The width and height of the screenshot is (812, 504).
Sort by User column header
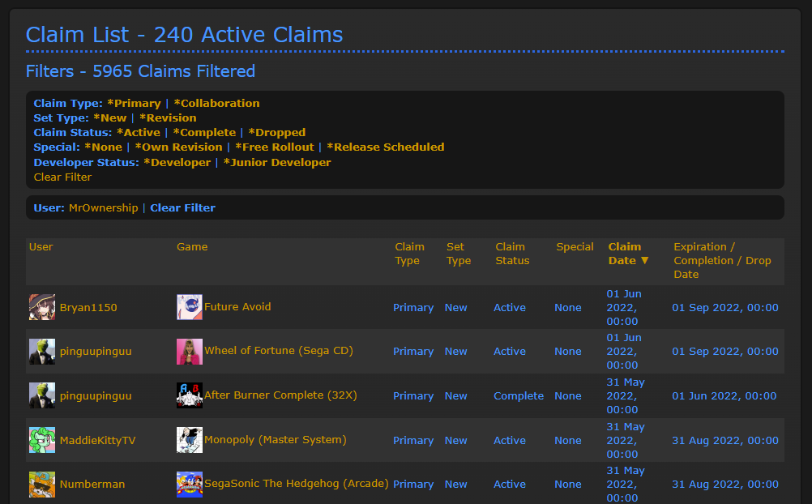[x=41, y=246]
